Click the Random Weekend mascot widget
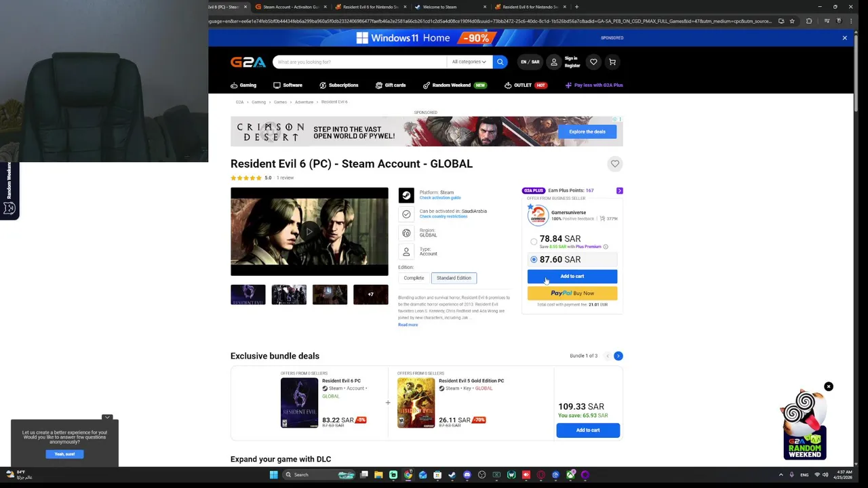 point(805,426)
